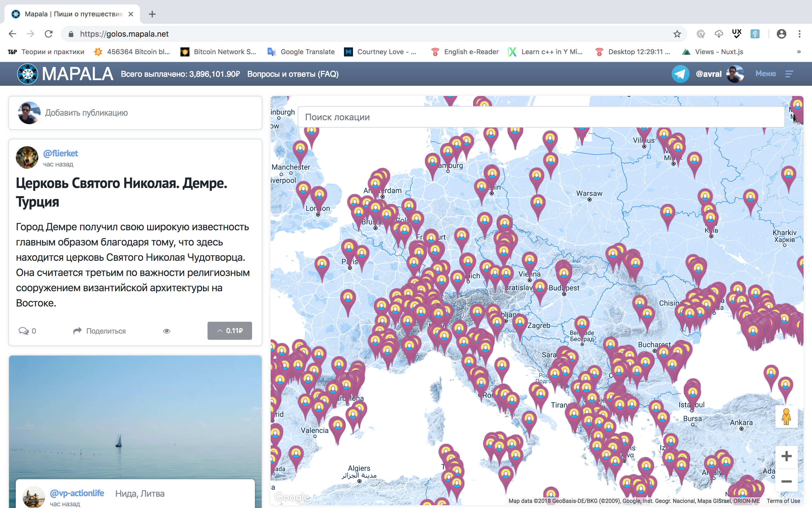The width and height of the screenshot is (812, 508).
Task: Click the hamburger menu lines icon
Action: tap(789, 74)
